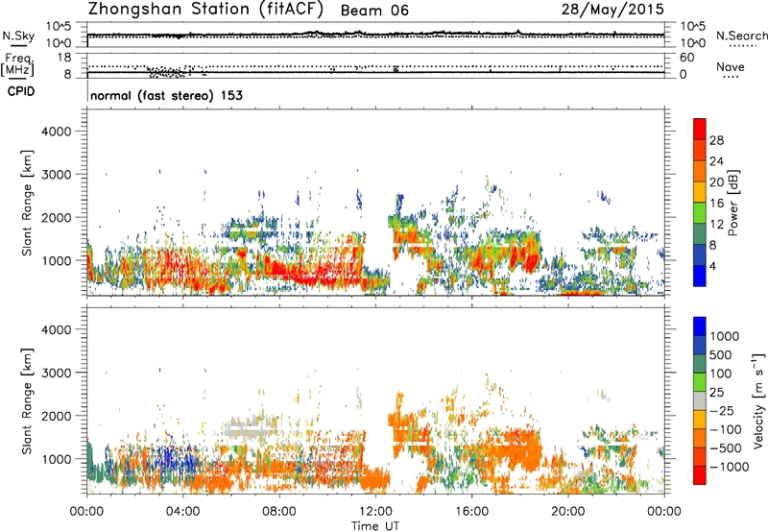Image resolution: width=768 pixels, height=532 pixels.
Task: Click the '10^5' label on left noise axis
Action: 59,27
